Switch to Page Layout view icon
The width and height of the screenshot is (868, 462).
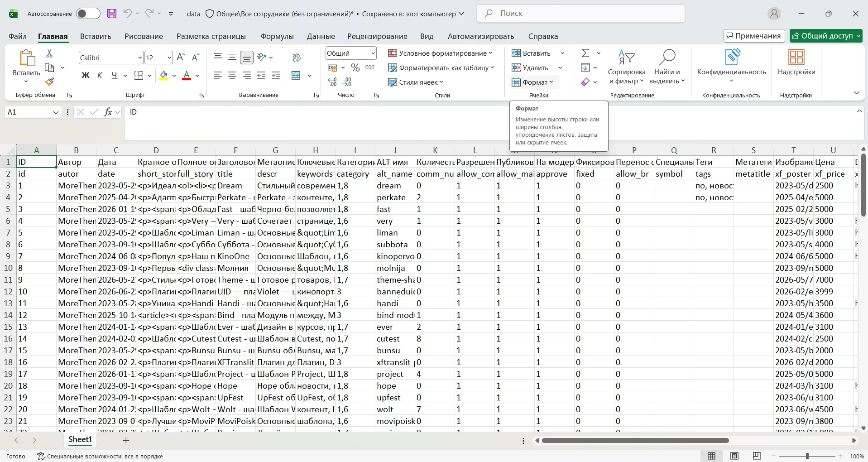734,456
